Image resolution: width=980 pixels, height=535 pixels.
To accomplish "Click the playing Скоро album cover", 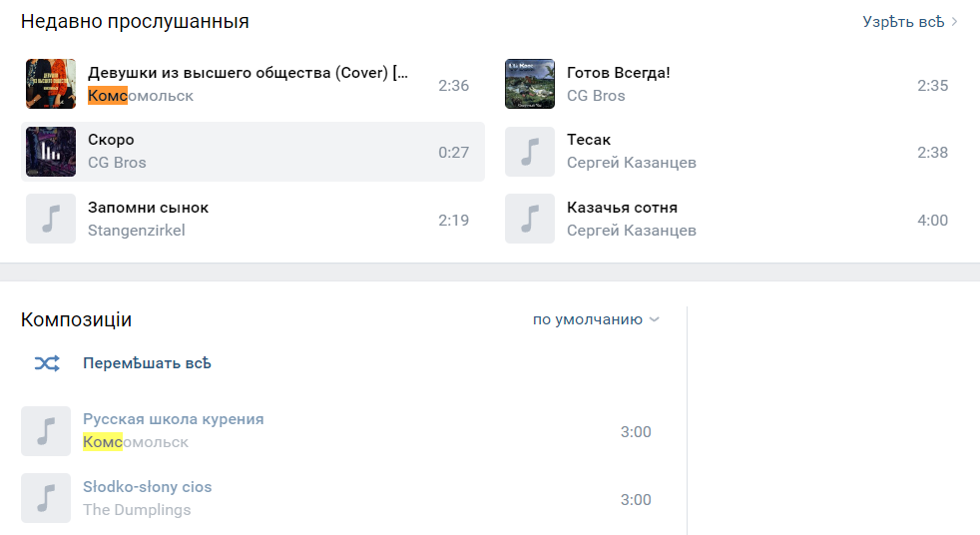I will pyautogui.click(x=51, y=152).
